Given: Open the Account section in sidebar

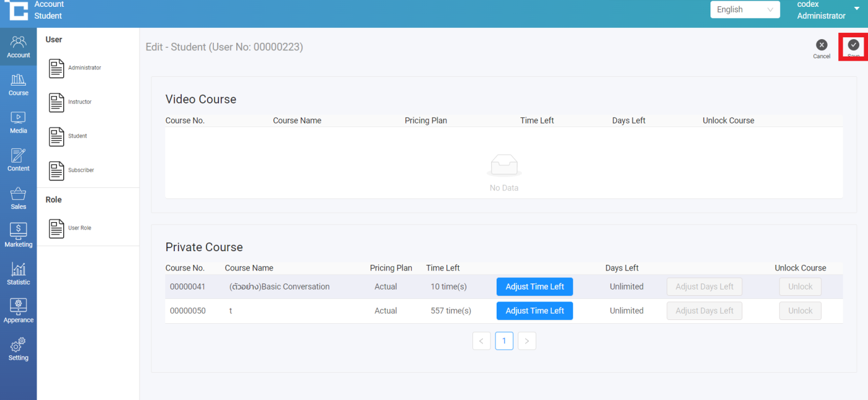Looking at the screenshot, I should pyautogui.click(x=18, y=47).
